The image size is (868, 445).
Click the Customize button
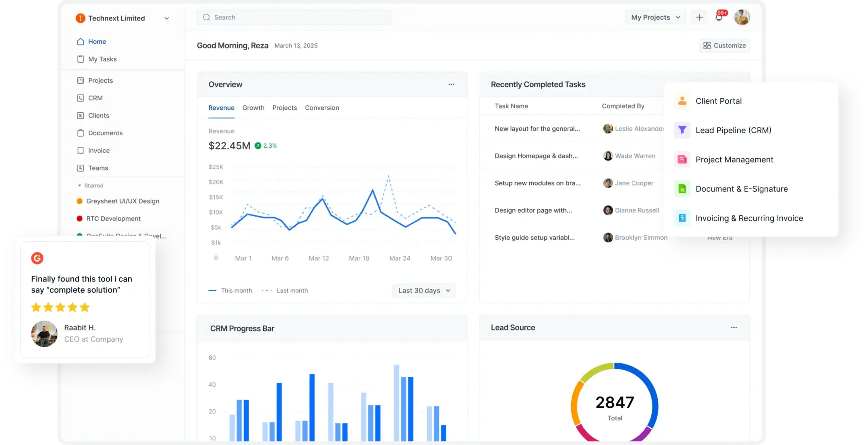724,46
